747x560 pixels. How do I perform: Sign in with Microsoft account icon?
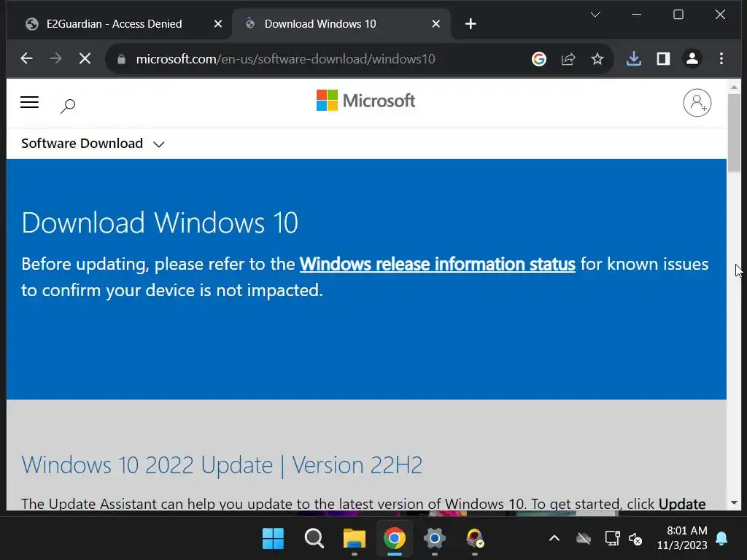pos(697,102)
